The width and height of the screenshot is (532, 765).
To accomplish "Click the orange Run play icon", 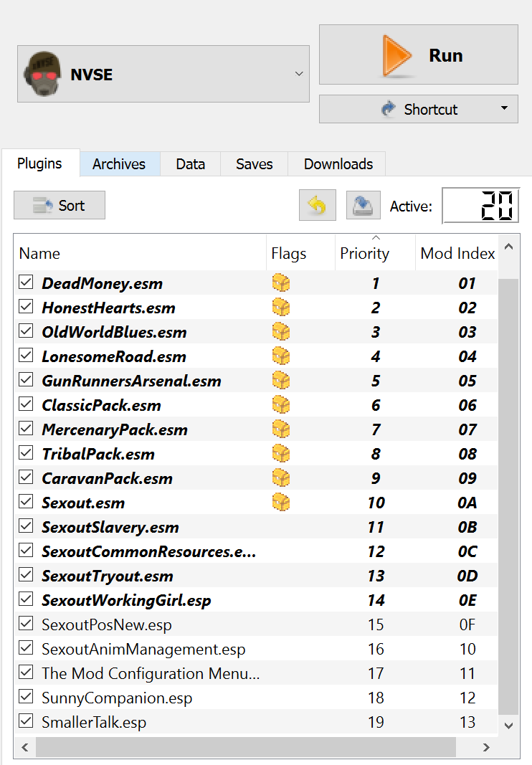I will [x=396, y=56].
